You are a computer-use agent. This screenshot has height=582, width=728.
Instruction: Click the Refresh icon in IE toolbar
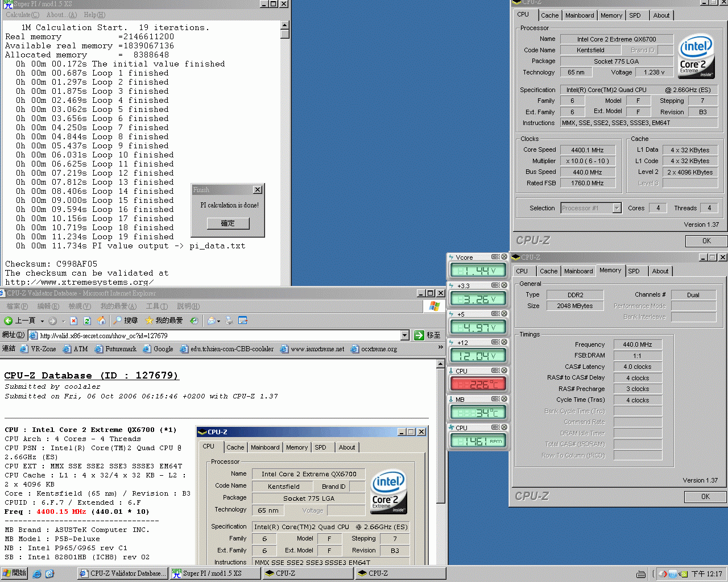tap(88, 321)
